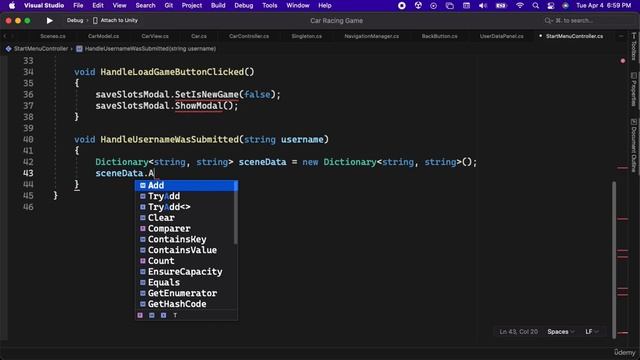Open the Attach to Unity target selector

pos(119,20)
